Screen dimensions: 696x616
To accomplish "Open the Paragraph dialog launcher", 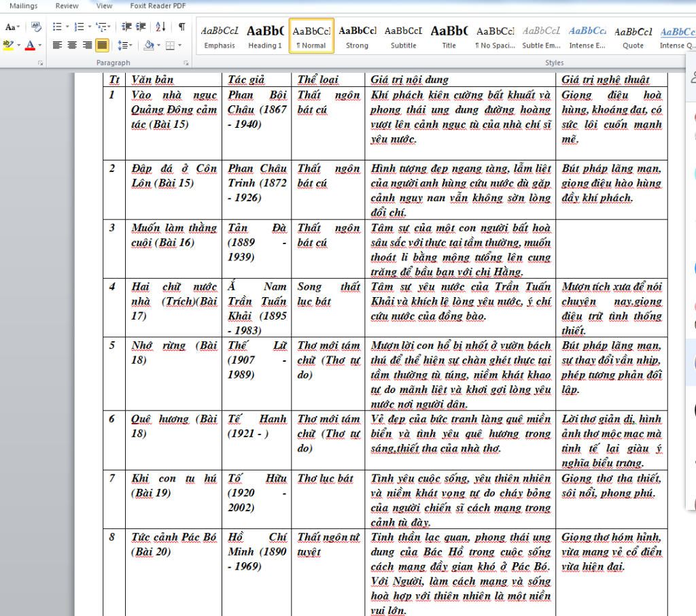I will [186, 63].
